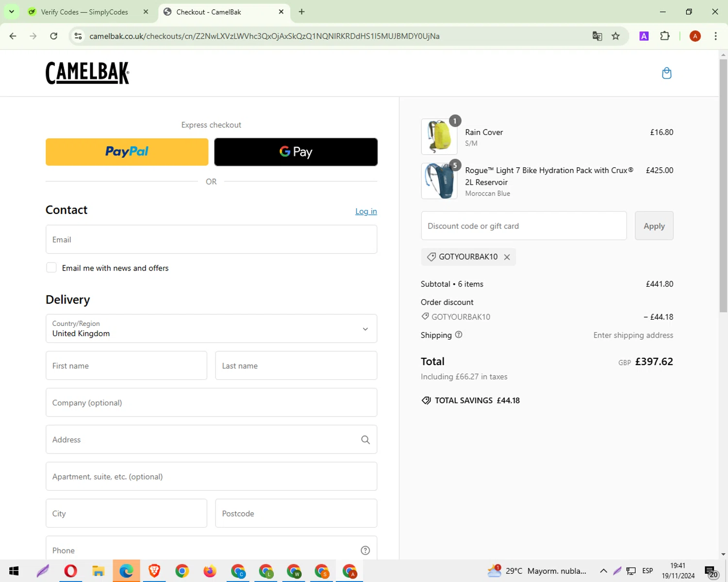Remove the GOTYOURBAK10 discount code tag
Screen dimensions: 728x582
tap(507, 257)
